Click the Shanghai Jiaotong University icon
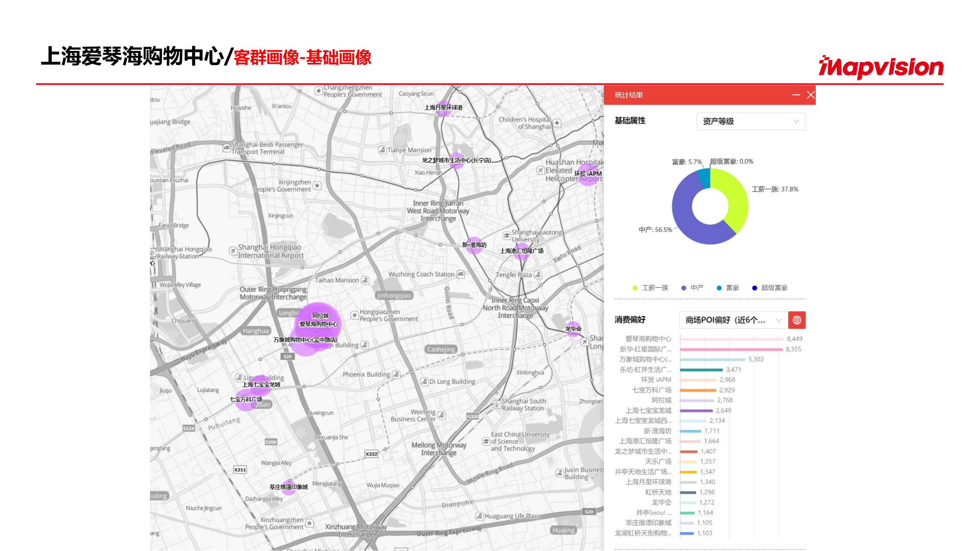The image size is (980, 551). point(506,236)
